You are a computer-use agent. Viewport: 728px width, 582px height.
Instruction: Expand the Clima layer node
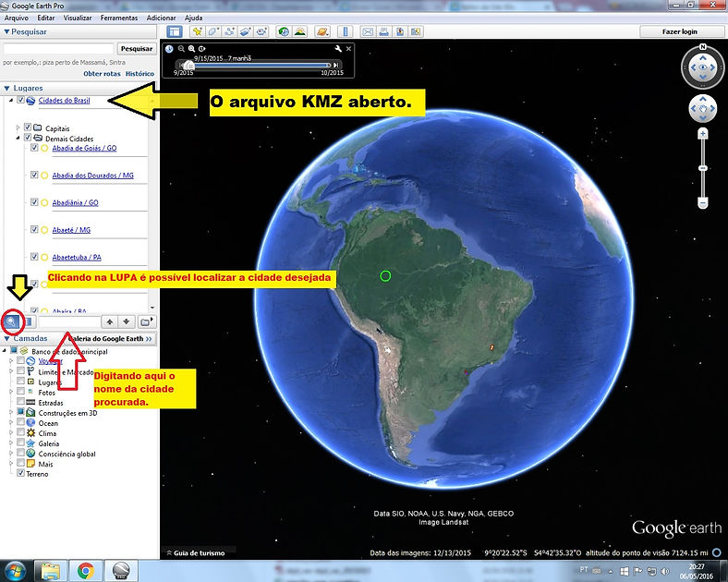click(11, 432)
